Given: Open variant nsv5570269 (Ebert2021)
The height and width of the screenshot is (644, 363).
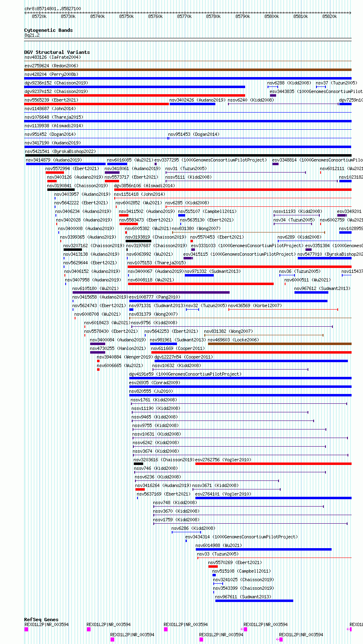Looking at the screenshot, I should (235, 562).
